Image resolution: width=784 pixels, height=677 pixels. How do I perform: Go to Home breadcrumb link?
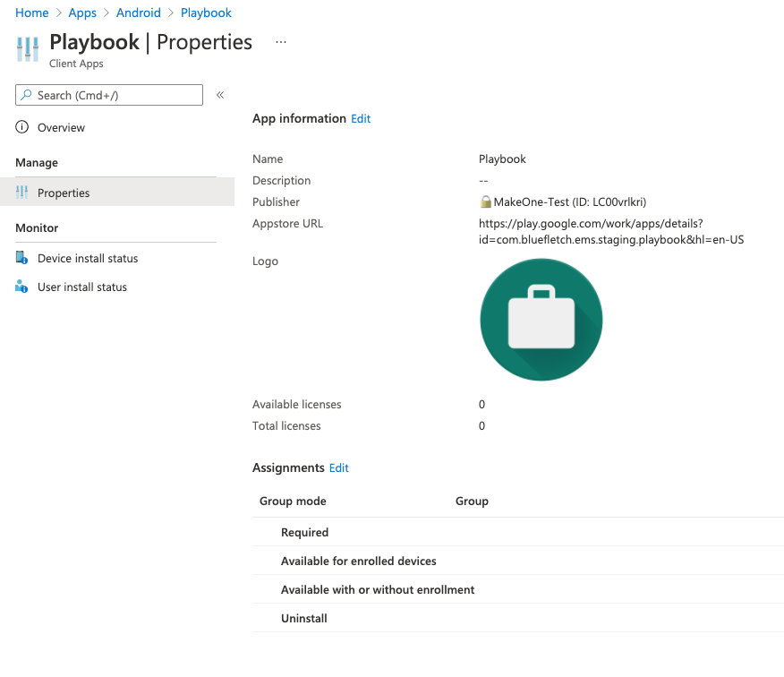32,13
